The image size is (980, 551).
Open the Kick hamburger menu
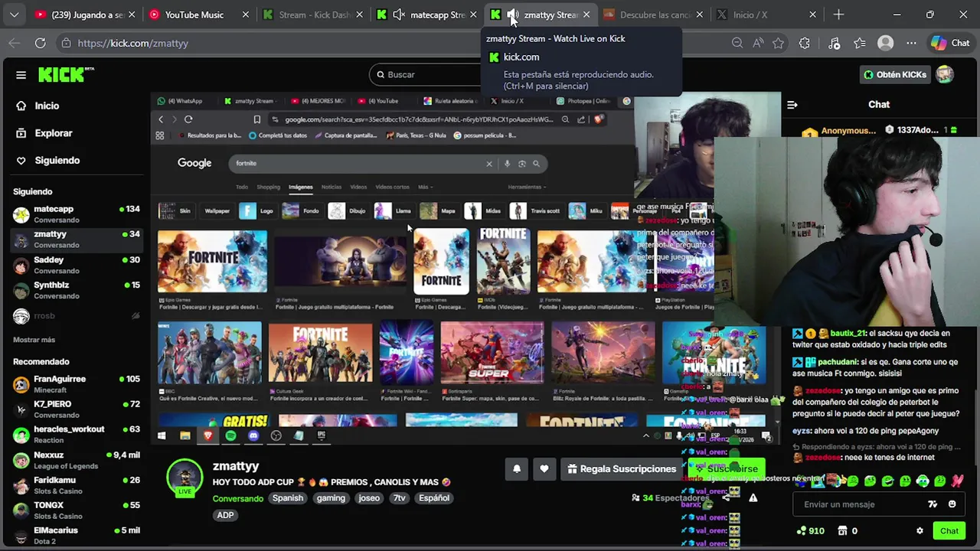coord(21,74)
